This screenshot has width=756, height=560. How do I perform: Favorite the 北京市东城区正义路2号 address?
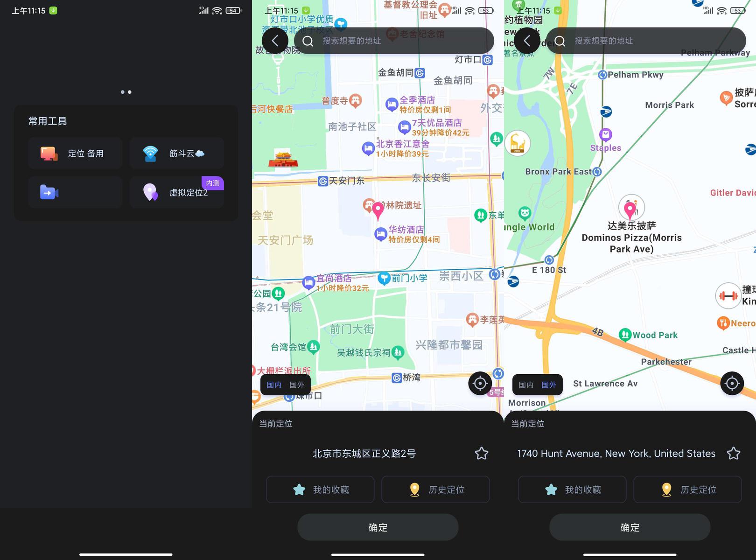pos(482,453)
